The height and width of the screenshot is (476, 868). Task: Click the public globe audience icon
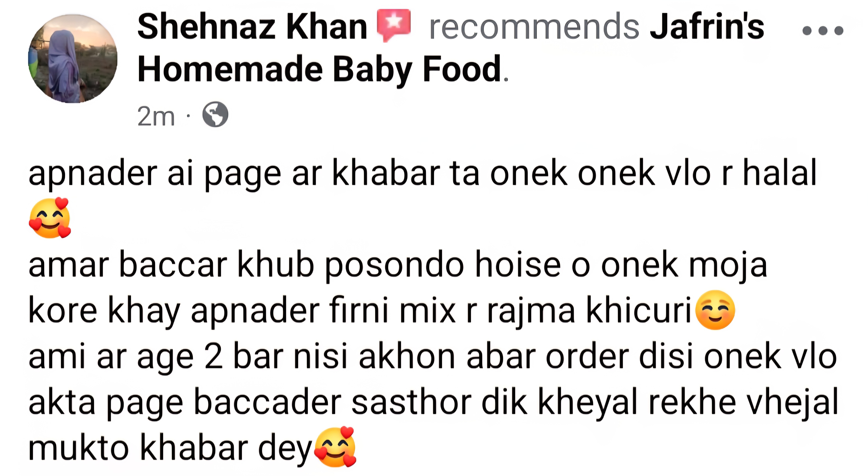[215, 114]
